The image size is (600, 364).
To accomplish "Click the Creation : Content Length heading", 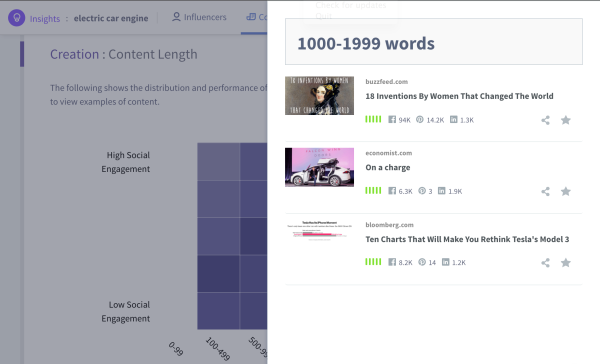I will tap(124, 54).
